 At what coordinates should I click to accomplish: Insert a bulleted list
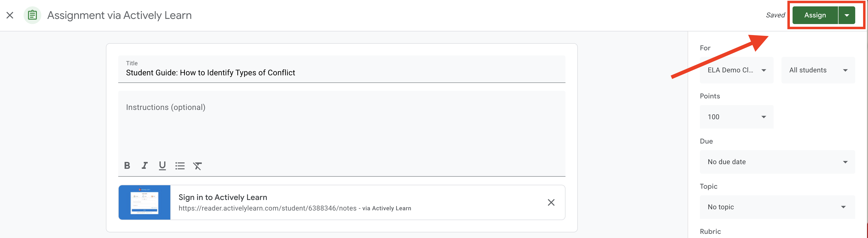(x=180, y=166)
